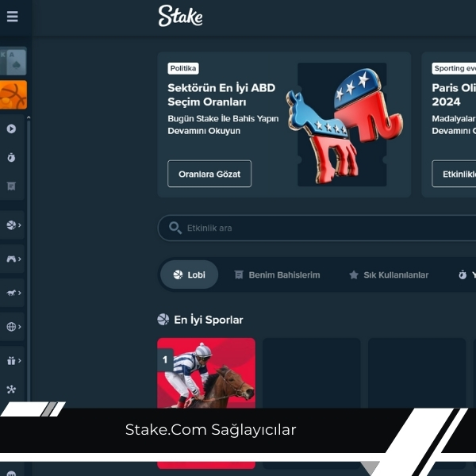Open the hamburger menu in the top bar
This screenshot has height=476, width=476.
point(12,17)
